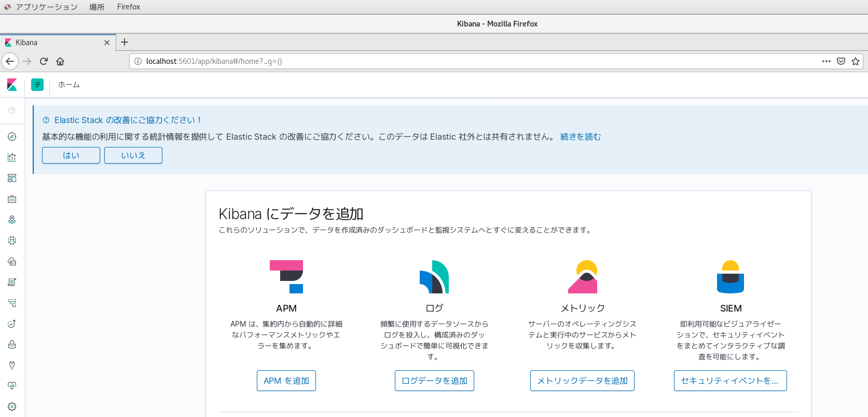Click the APM card title text
The width and height of the screenshot is (868, 417).
[x=286, y=308]
